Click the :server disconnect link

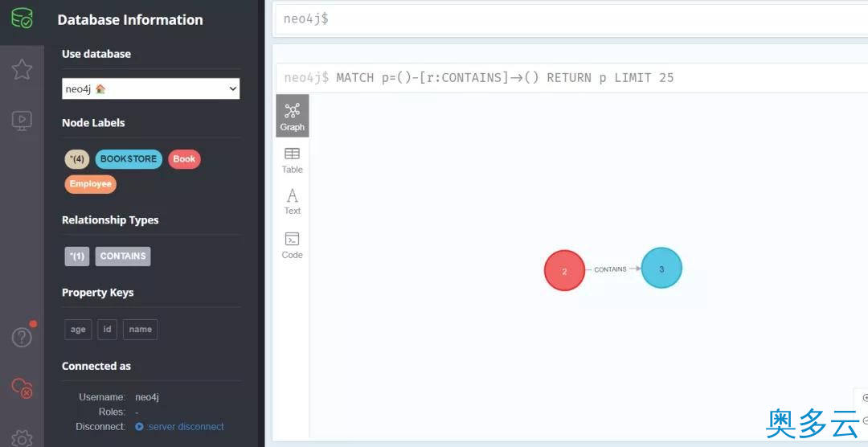pos(180,427)
